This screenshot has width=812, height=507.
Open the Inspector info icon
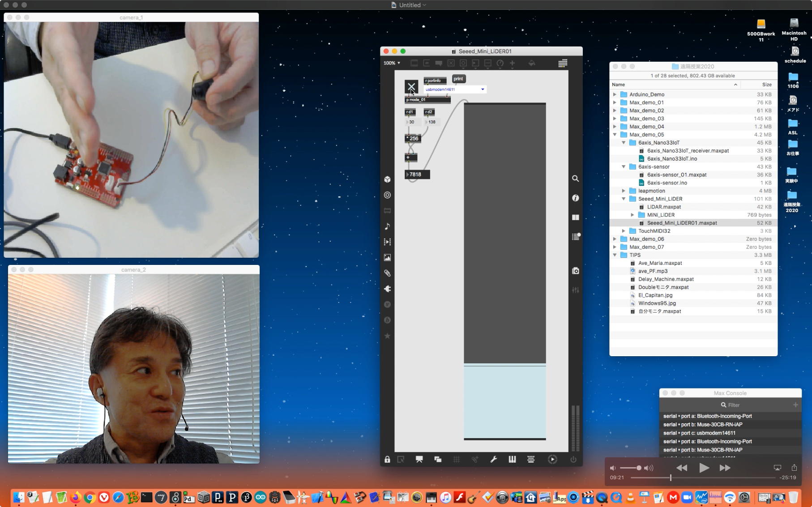[x=575, y=198]
